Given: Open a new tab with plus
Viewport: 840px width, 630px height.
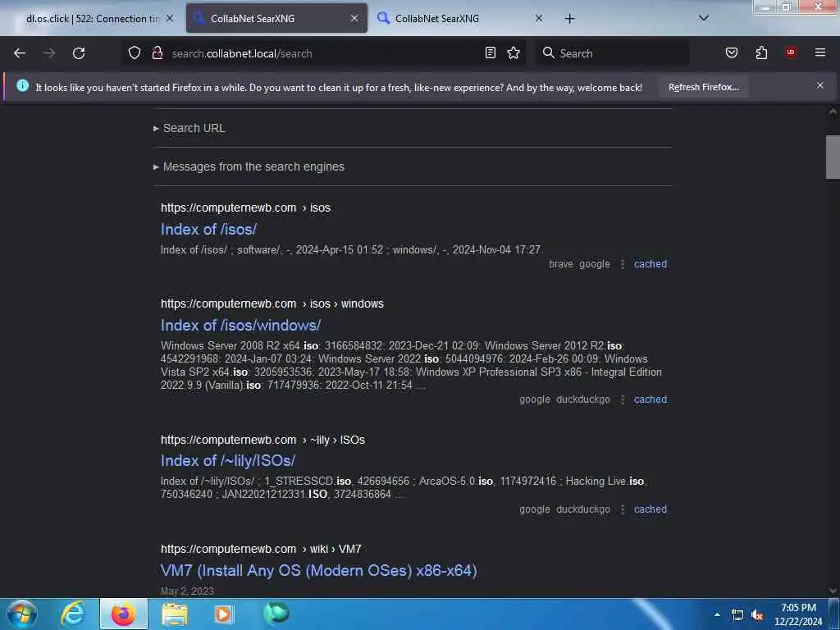Looking at the screenshot, I should tap(569, 19).
